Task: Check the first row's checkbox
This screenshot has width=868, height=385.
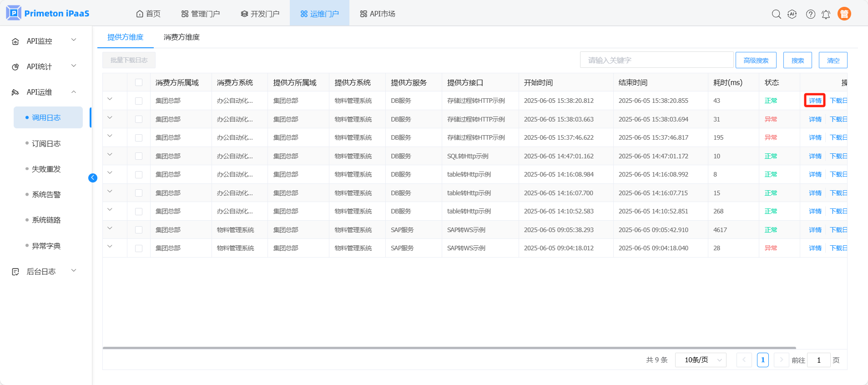Action: click(x=139, y=101)
